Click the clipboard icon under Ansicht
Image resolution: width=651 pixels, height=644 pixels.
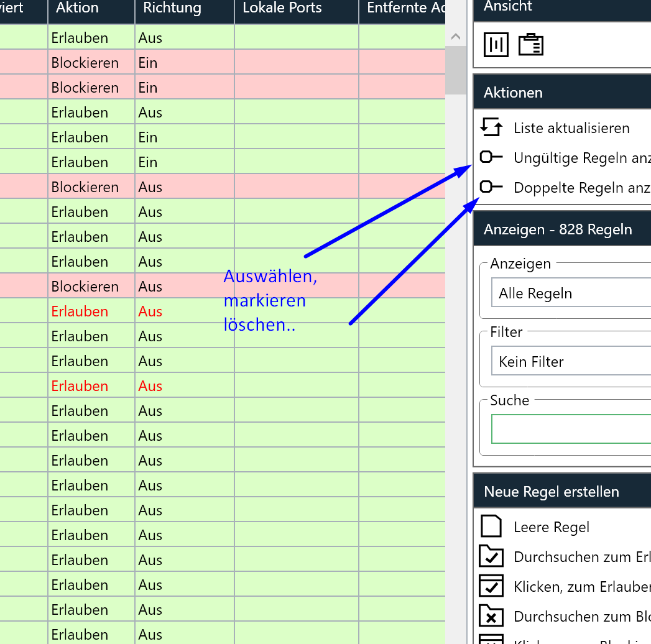click(x=531, y=45)
